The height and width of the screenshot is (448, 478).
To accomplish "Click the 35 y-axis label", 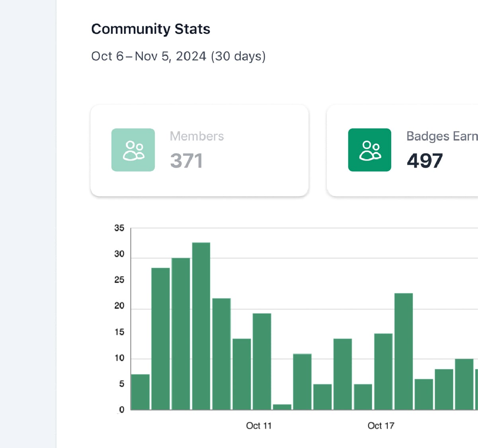I will [119, 228].
